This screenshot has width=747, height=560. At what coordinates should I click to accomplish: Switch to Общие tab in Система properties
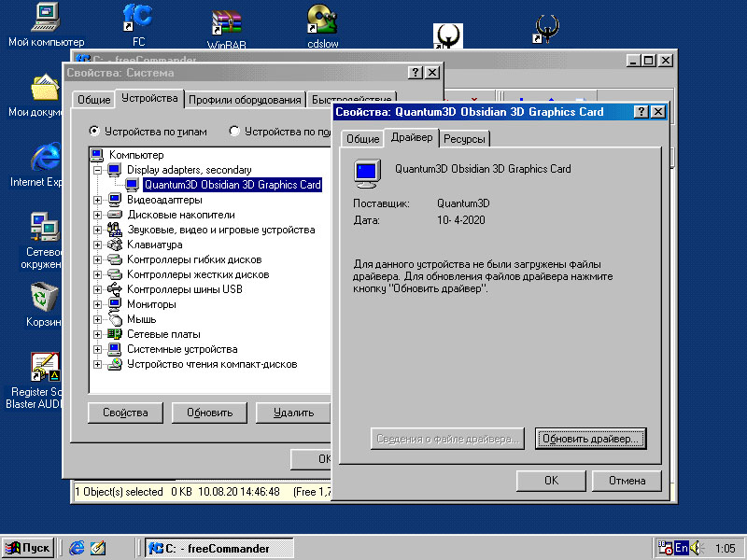[94, 100]
